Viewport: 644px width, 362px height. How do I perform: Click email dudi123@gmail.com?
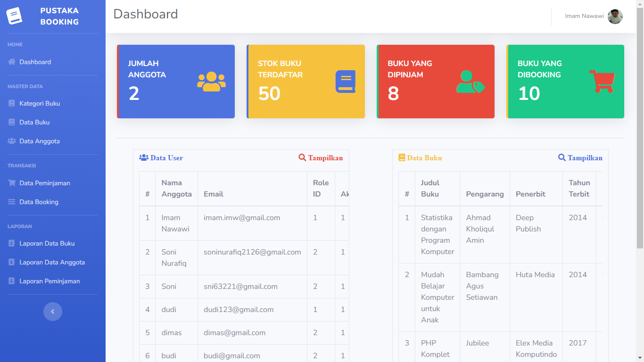click(239, 310)
